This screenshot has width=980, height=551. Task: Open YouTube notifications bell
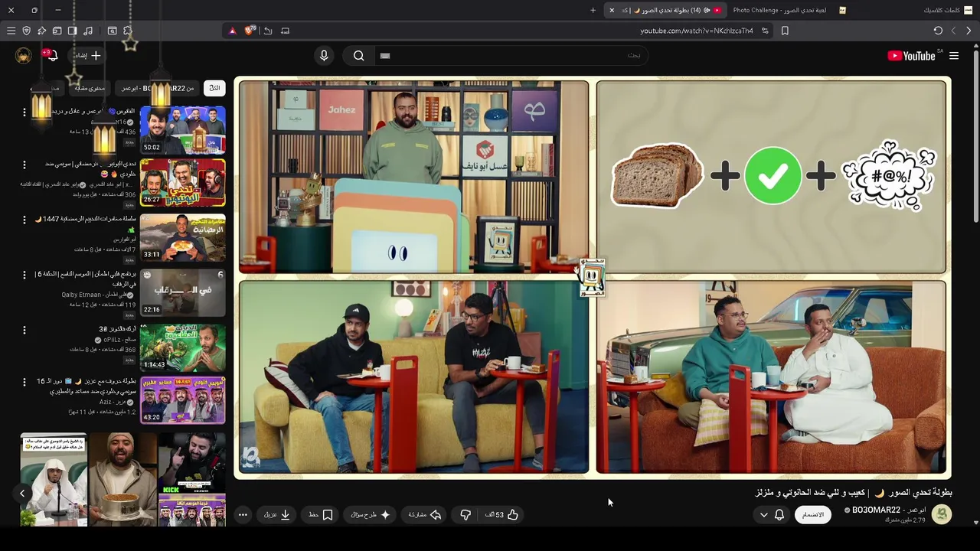point(51,55)
